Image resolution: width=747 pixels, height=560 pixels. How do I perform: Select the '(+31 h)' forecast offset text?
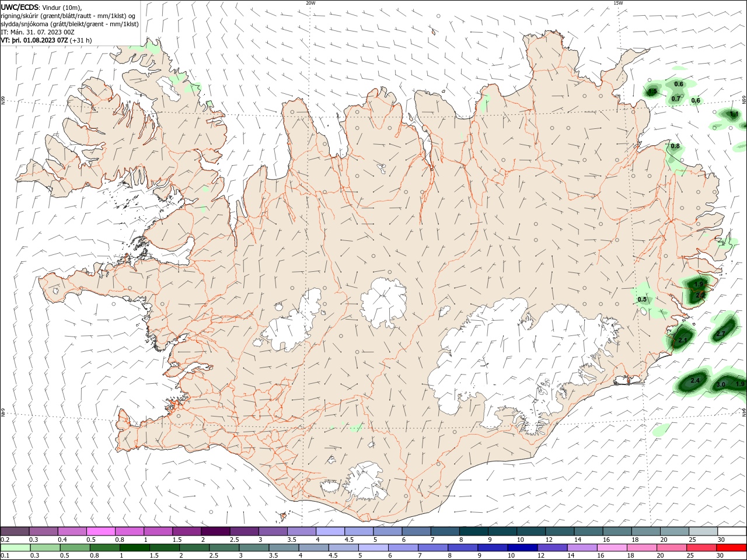tap(81, 40)
